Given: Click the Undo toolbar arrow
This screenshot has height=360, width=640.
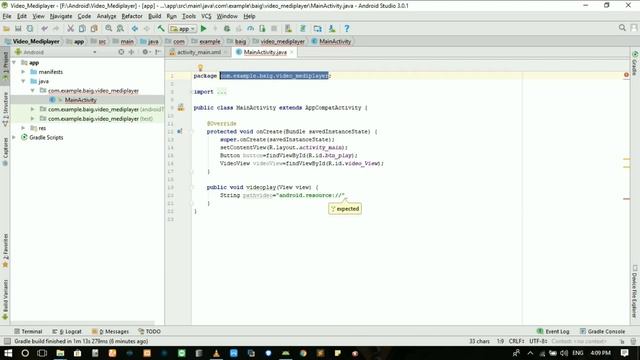Looking at the screenshot, I should 44,29.
